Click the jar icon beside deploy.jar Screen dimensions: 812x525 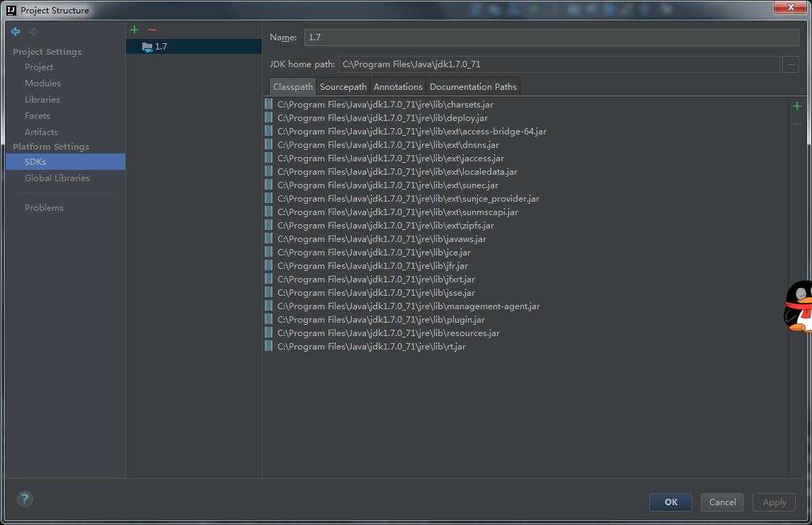coord(269,117)
